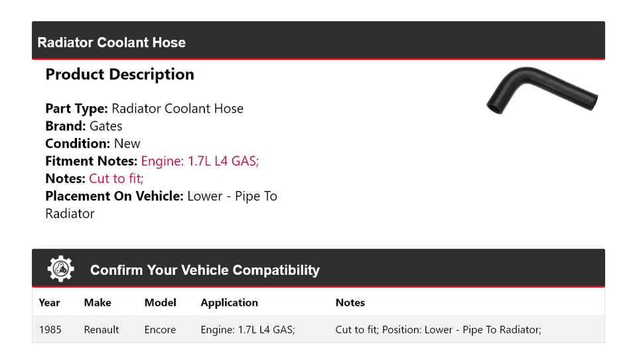This screenshot has height=364, width=637.
Task: Click the Part Type line
Action: point(144,109)
